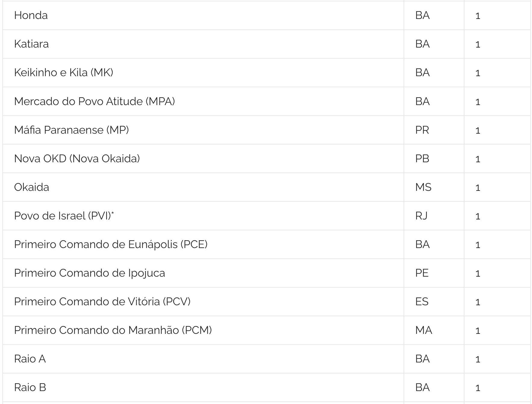This screenshot has height=404, width=532.
Task: Select the Raio B row name
Action: tap(30, 387)
